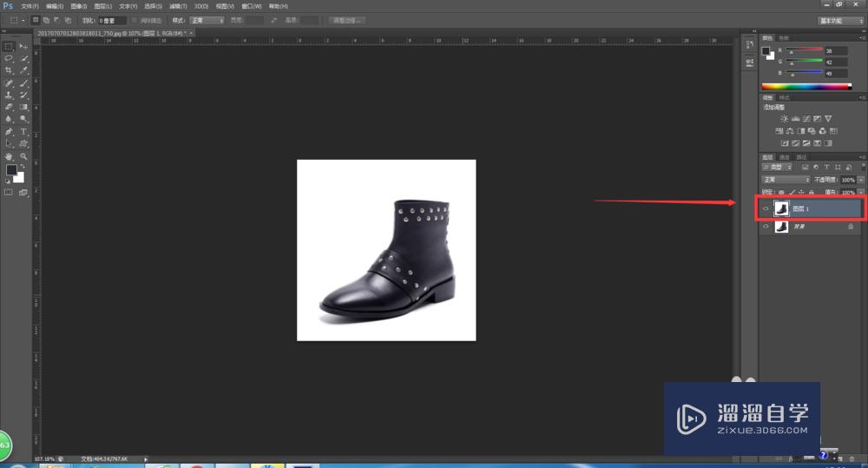Open the 图像(I) menu
The image size is (868, 468).
(x=79, y=6)
